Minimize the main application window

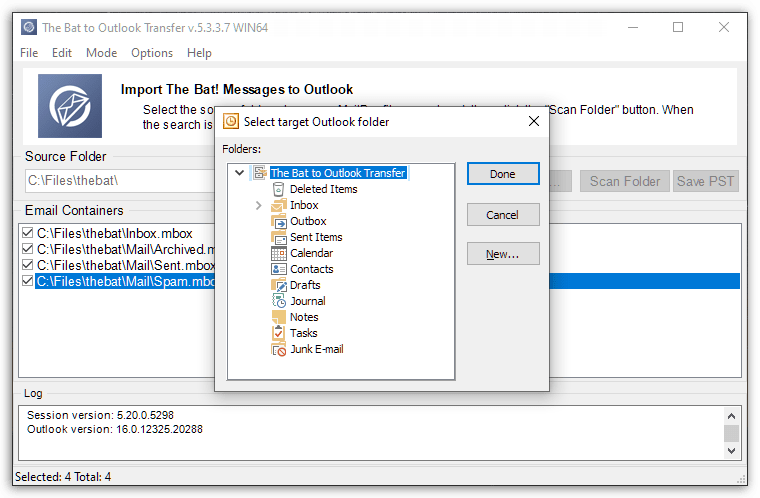633,27
